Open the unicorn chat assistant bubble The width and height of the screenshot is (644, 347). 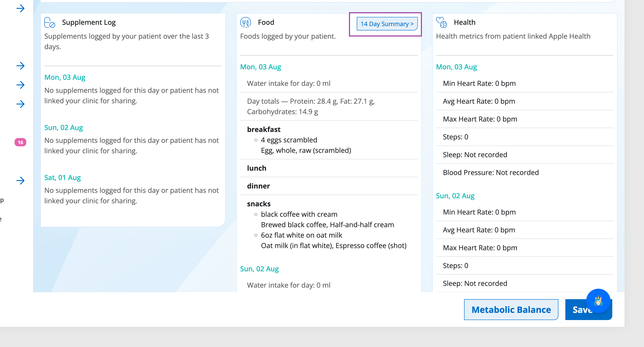pos(598,301)
